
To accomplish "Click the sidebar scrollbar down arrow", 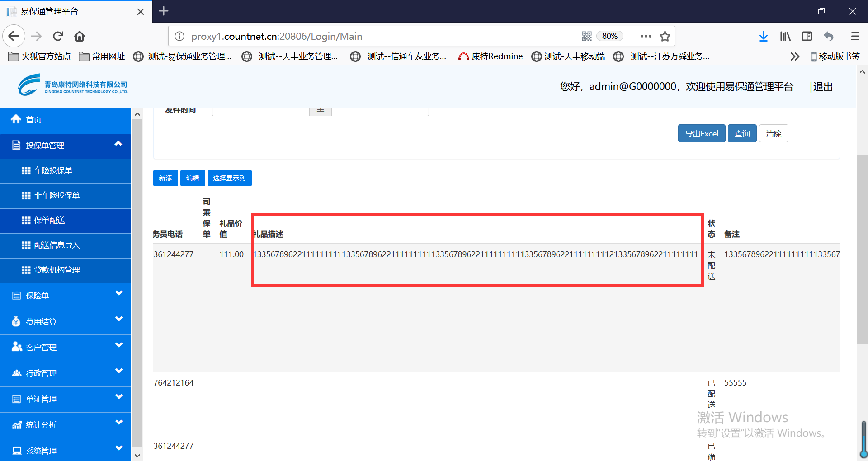I will click(137, 456).
